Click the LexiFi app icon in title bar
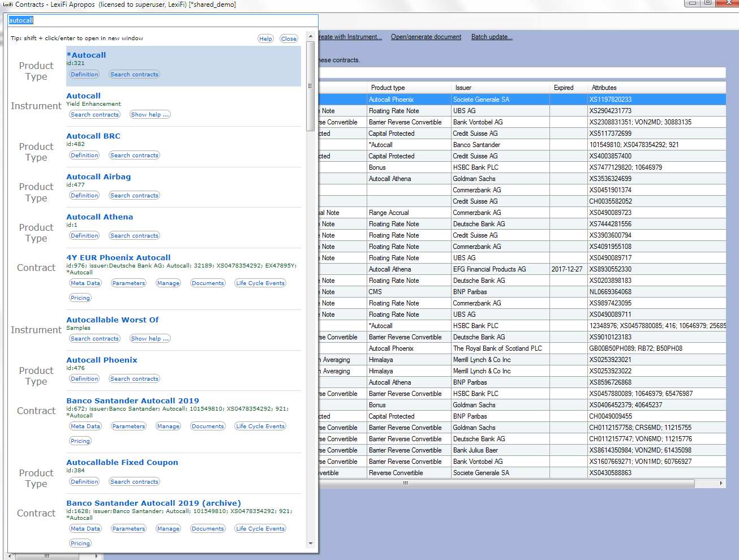The width and height of the screenshot is (739, 560). click(x=7, y=5)
